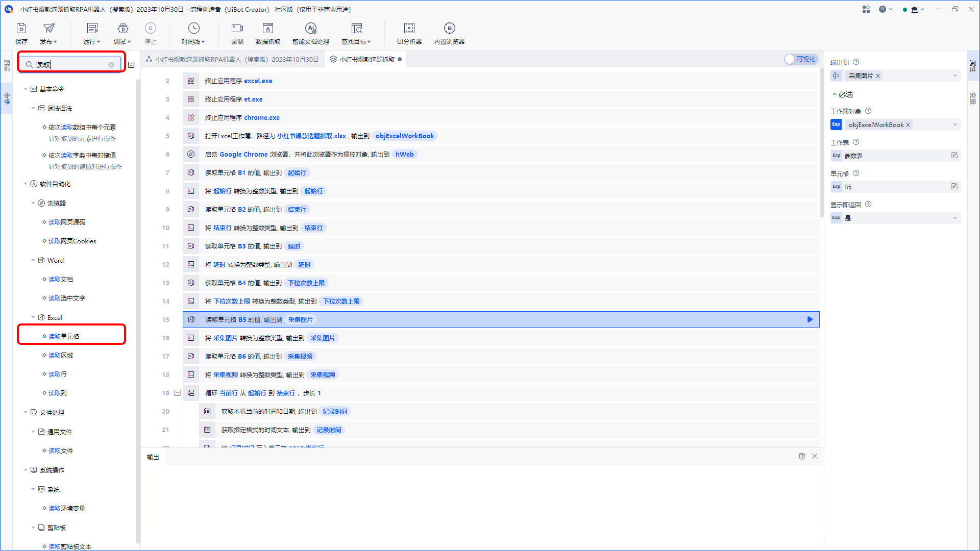Image resolution: width=980 pixels, height=551 pixels.
Task: Select the 读取文档 command under Word
Action: point(61,279)
